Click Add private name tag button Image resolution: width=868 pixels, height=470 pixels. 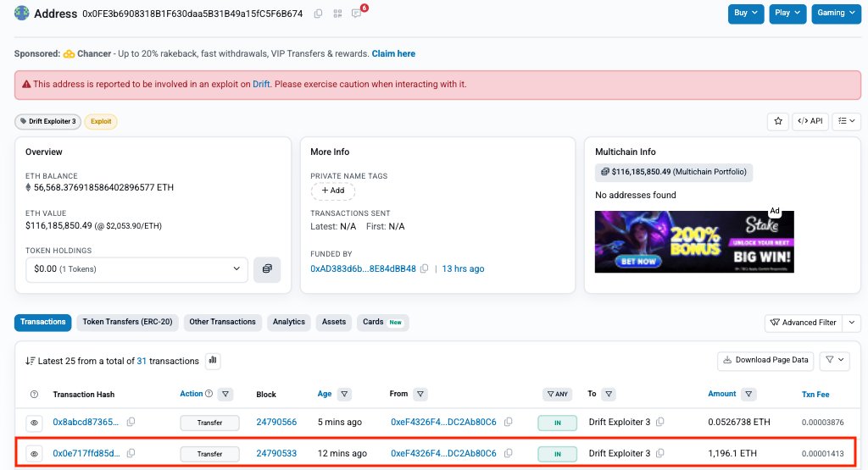[332, 191]
